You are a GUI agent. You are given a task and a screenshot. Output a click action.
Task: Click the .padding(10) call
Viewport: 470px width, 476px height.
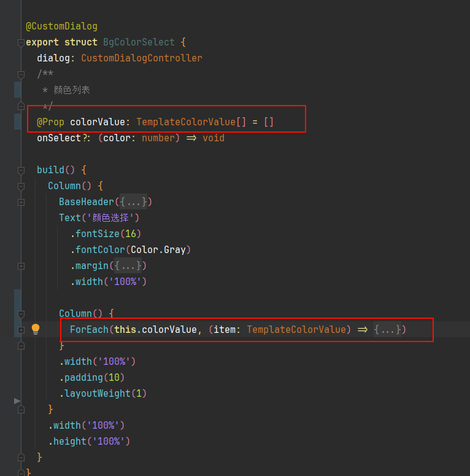tap(92, 378)
